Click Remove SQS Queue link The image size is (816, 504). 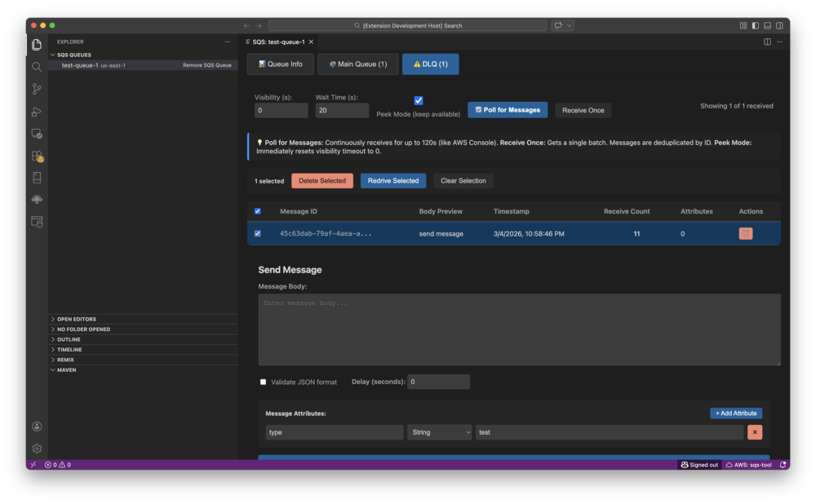(207, 65)
